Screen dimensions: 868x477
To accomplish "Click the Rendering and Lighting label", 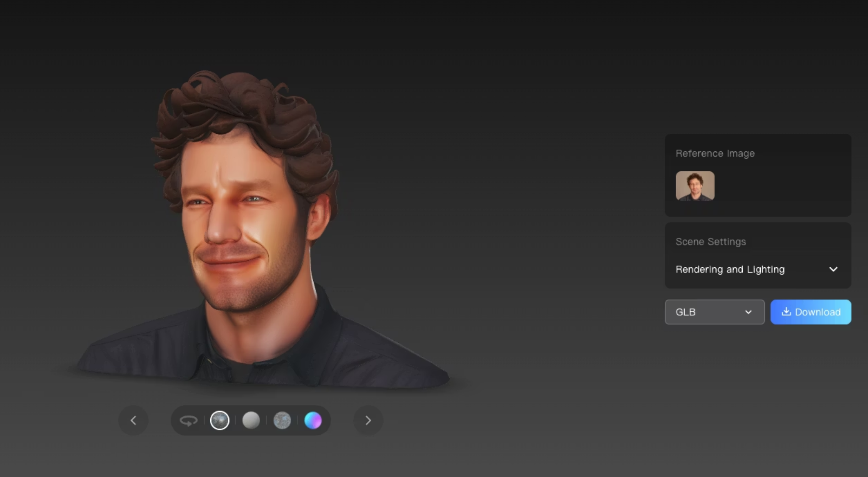I will (x=730, y=269).
